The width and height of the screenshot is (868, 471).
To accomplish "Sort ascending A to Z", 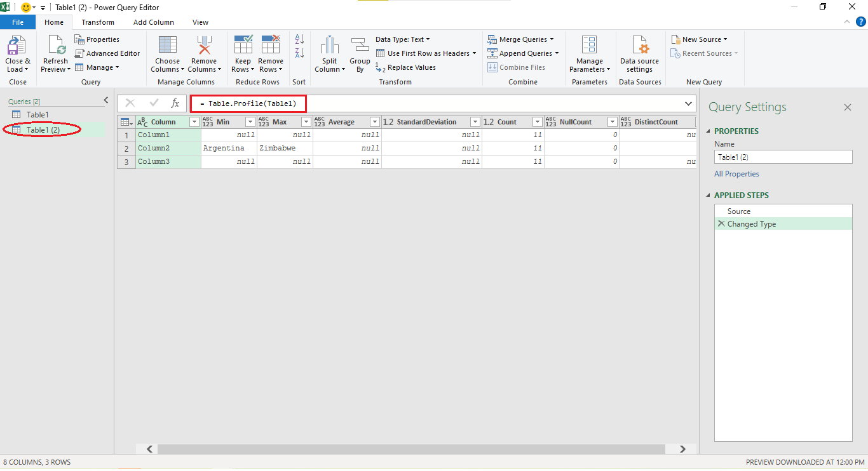I will pos(299,39).
